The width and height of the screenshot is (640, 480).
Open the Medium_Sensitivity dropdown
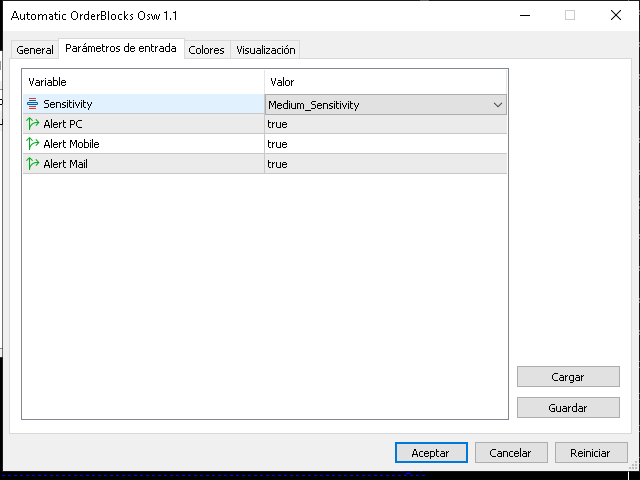coord(386,105)
